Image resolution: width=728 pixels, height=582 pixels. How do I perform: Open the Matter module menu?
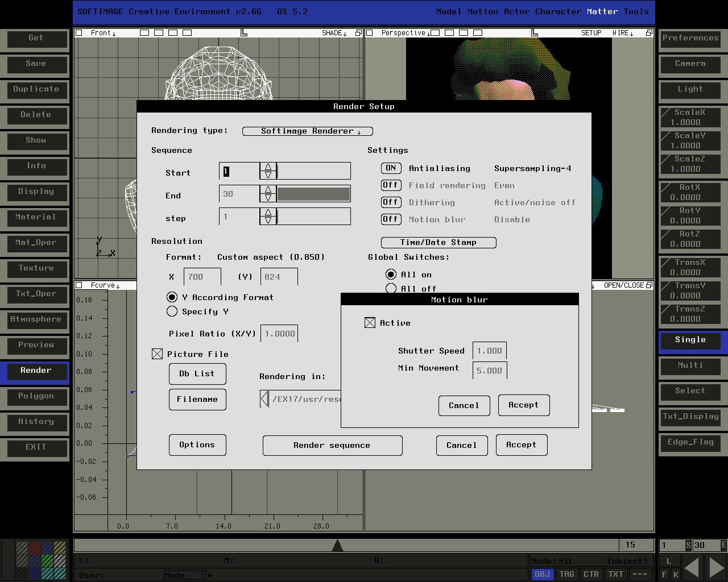[x=602, y=11]
